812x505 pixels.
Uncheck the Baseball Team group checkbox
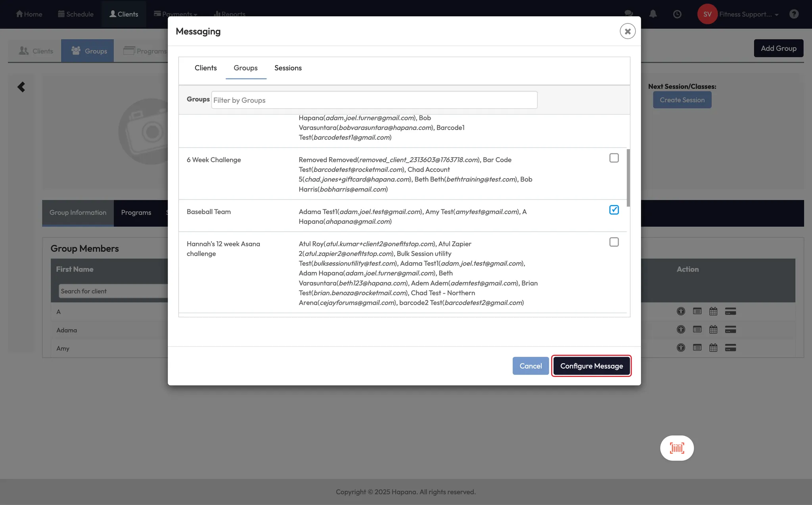(614, 210)
